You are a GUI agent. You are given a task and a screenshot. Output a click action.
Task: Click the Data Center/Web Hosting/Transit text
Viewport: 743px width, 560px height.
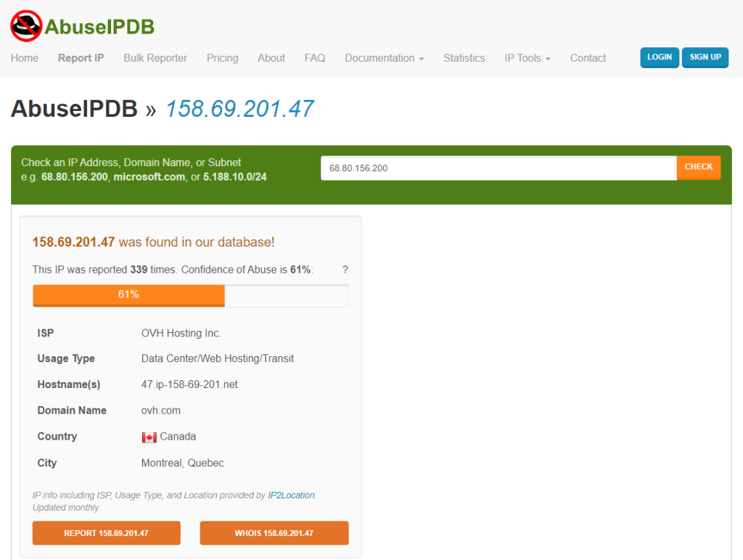tap(218, 358)
